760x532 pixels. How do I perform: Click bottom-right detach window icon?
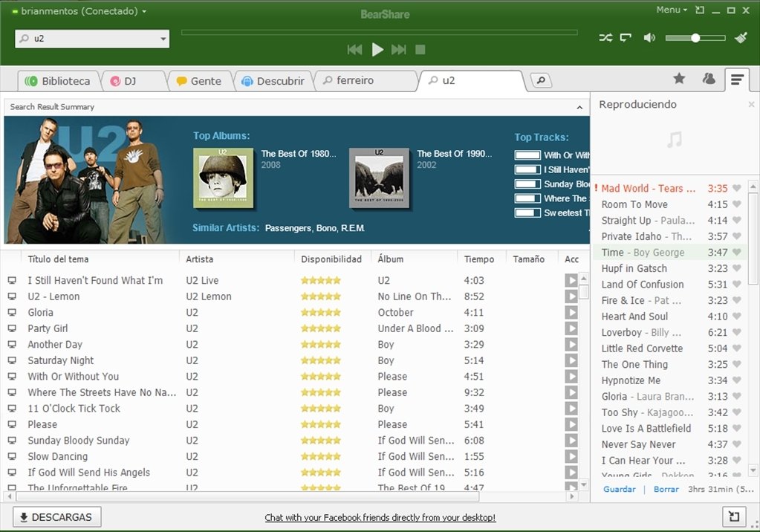click(x=734, y=516)
